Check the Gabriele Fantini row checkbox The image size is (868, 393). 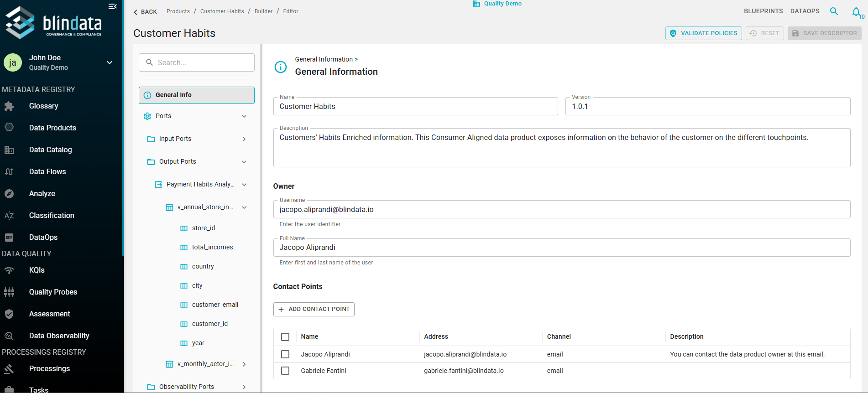point(285,371)
